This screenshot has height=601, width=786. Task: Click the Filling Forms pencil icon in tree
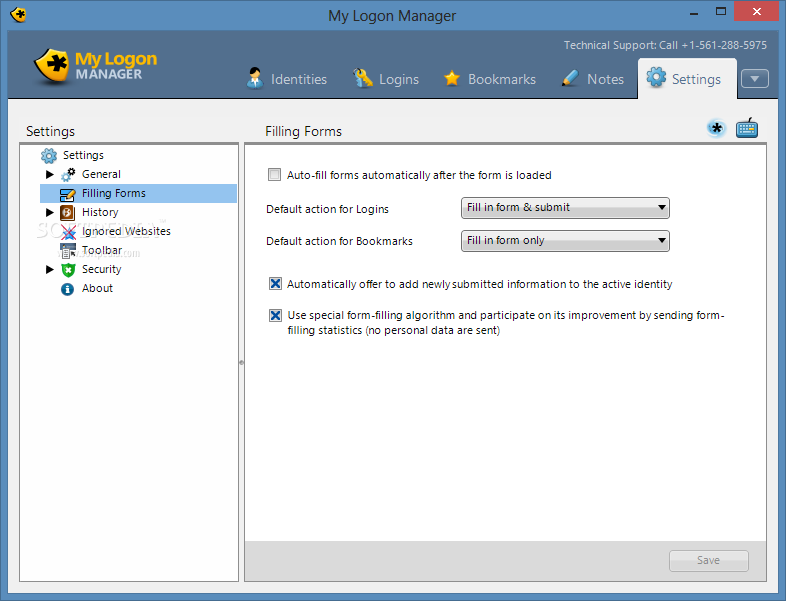pyautogui.click(x=67, y=194)
